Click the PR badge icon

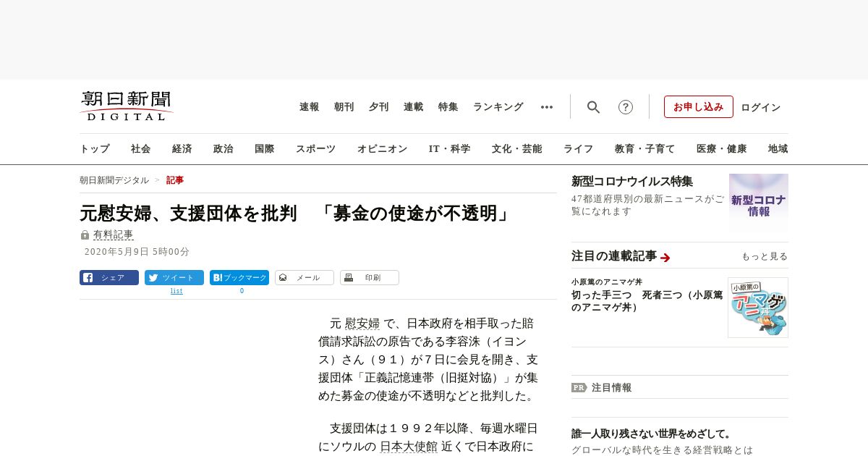[579, 387]
